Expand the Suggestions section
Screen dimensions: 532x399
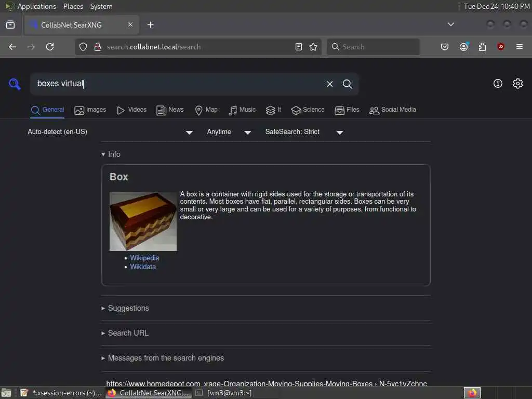tap(125, 308)
